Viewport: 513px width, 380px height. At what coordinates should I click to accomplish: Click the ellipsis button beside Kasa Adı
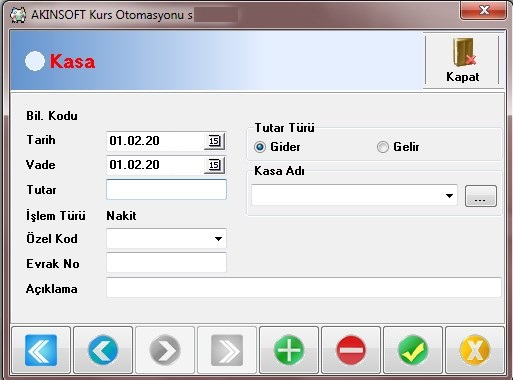coord(481,196)
